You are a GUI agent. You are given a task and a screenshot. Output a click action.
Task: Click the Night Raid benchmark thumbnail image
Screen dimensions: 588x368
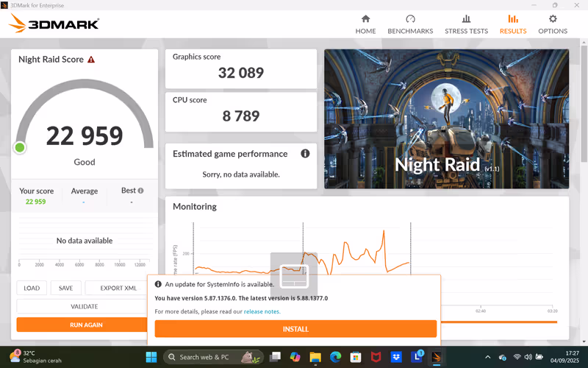[446, 118]
